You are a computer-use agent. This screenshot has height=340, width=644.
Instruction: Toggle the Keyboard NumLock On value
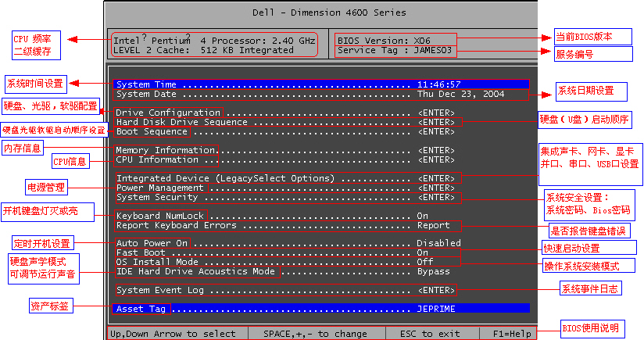(423, 216)
